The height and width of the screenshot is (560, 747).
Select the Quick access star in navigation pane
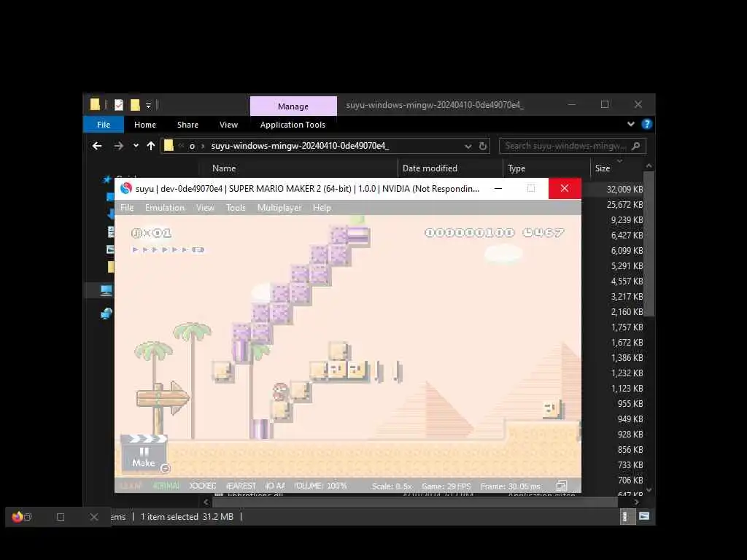(107, 179)
